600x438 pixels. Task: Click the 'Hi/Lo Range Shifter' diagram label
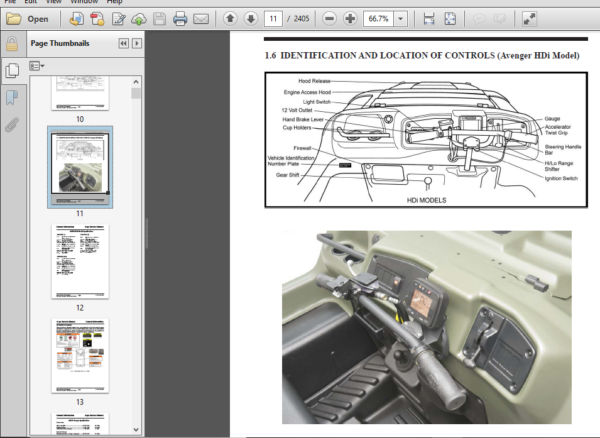[559, 166]
